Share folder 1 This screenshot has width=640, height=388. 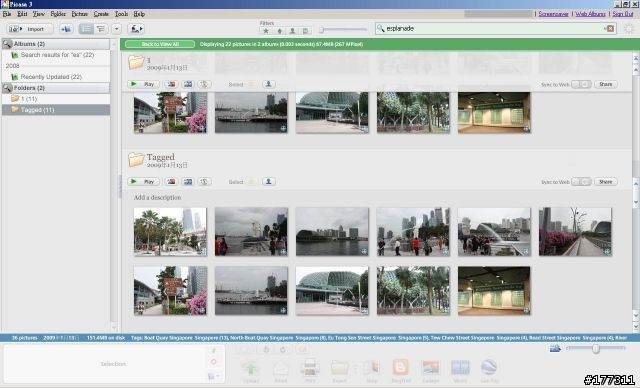[x=606, y=84]
